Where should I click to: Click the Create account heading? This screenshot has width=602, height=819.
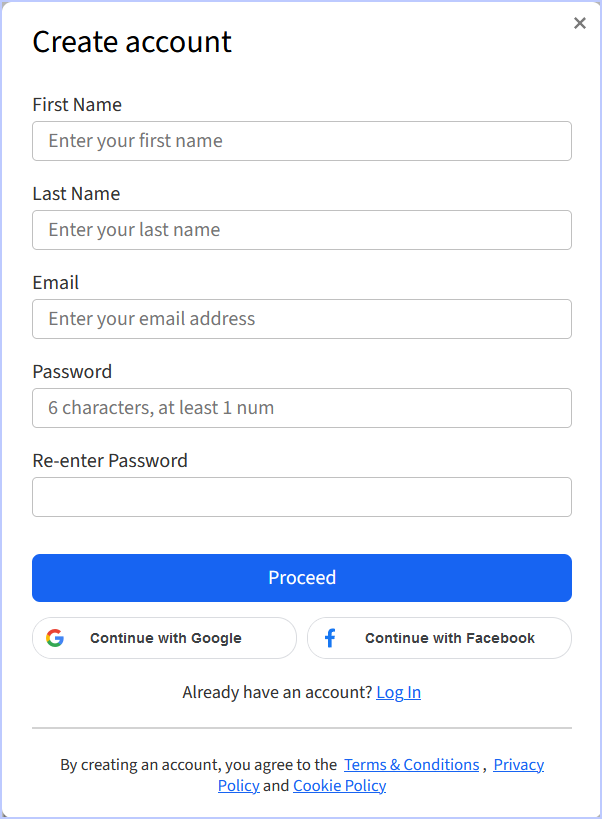pos(132,42)
